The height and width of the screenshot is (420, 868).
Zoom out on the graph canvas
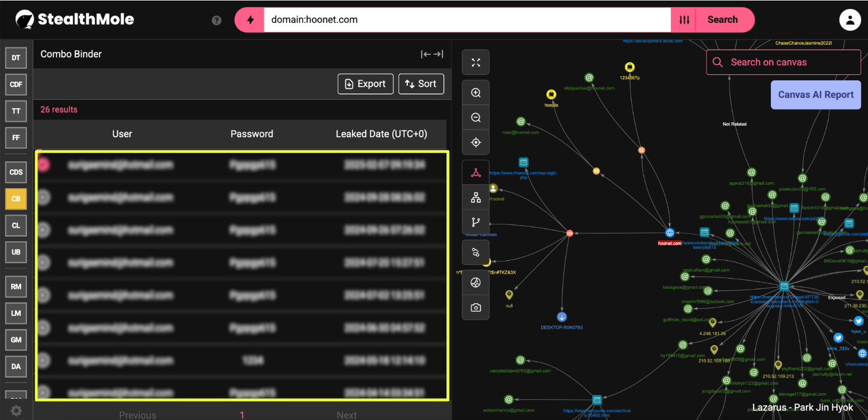pyautogui.click(x=476, y=118)
